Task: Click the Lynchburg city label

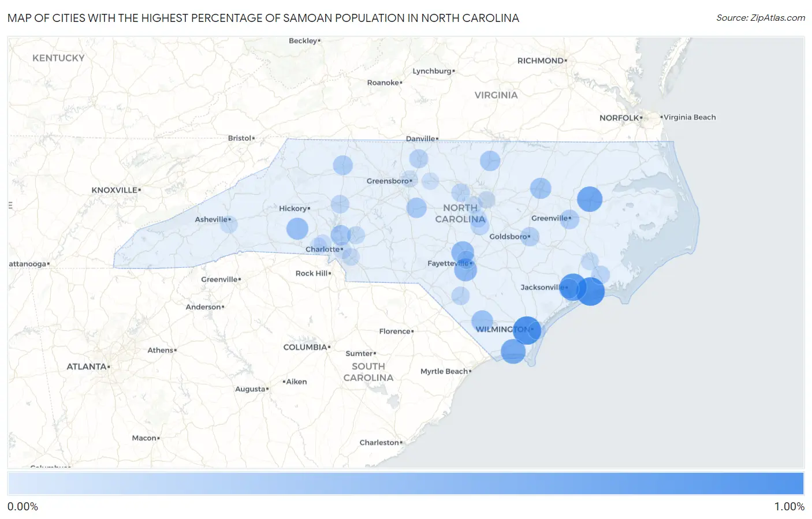Action: point(432,71)
